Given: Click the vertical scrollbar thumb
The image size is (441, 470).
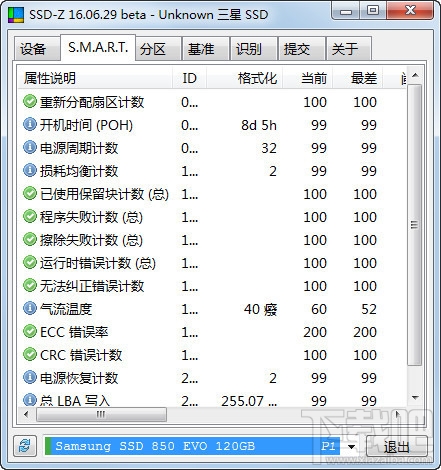Looking at the screenshot, I should (415, 225).
